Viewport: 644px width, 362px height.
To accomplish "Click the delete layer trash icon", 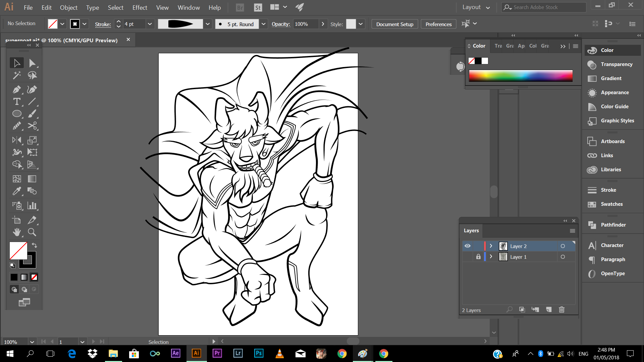I will click(562, 309).
